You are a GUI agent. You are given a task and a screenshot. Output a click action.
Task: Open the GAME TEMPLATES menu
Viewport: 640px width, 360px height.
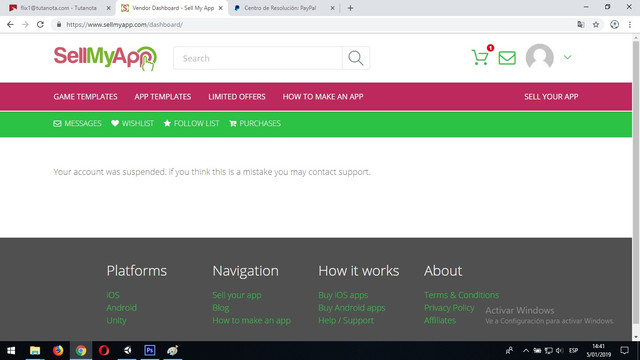click(x=85, y=97)
